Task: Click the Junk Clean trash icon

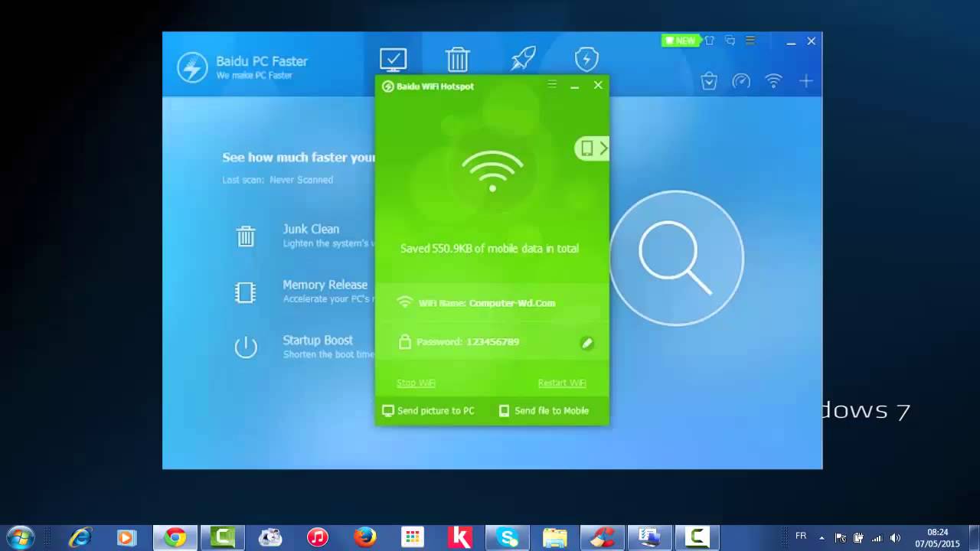Action: point(246,236)
